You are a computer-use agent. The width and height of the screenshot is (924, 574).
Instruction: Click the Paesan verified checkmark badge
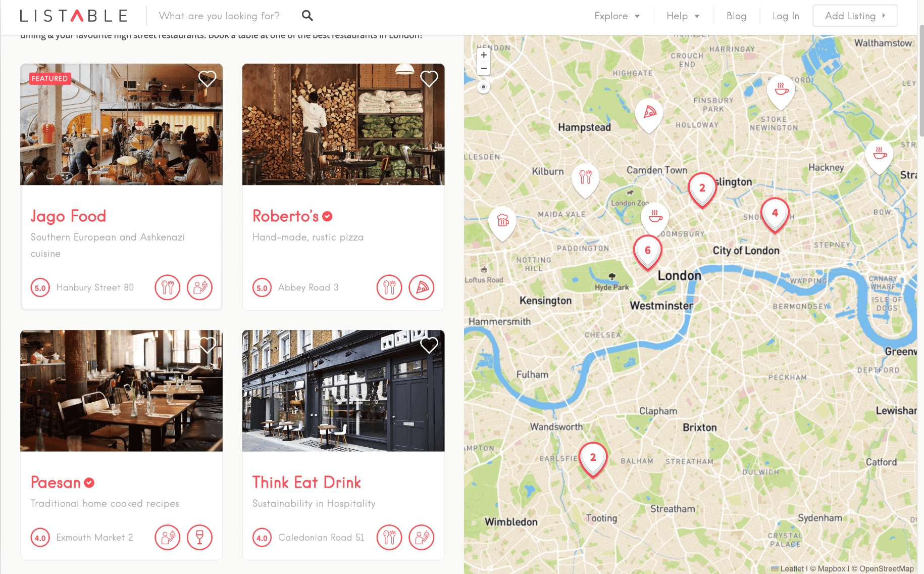[x=89, y=483]
